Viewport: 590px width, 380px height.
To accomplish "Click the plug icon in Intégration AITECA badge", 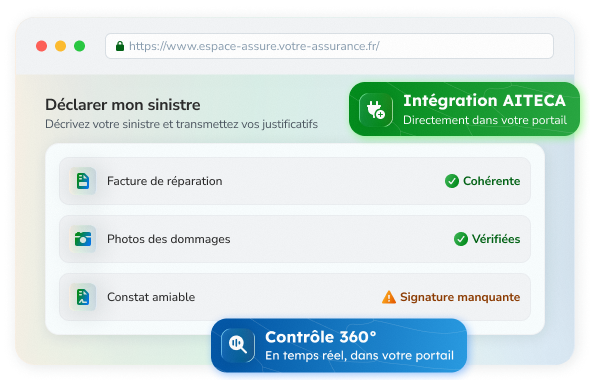I will [376, 109].
